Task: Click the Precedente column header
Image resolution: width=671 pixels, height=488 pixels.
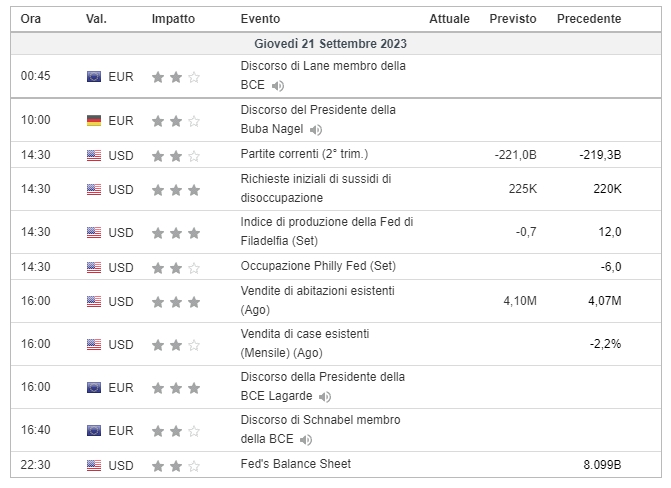Action: pos(589,19)
